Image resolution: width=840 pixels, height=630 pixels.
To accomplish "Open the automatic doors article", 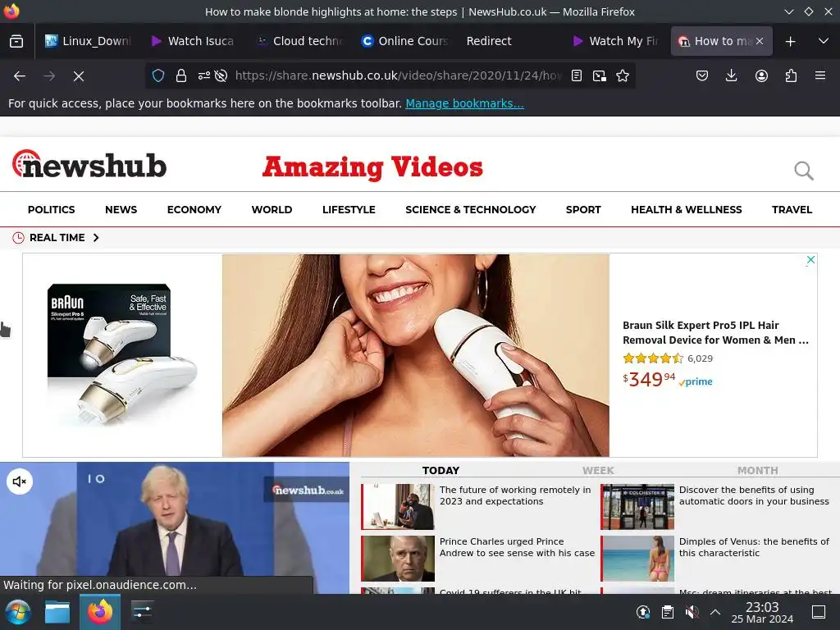I will click(x=754, y=495).
